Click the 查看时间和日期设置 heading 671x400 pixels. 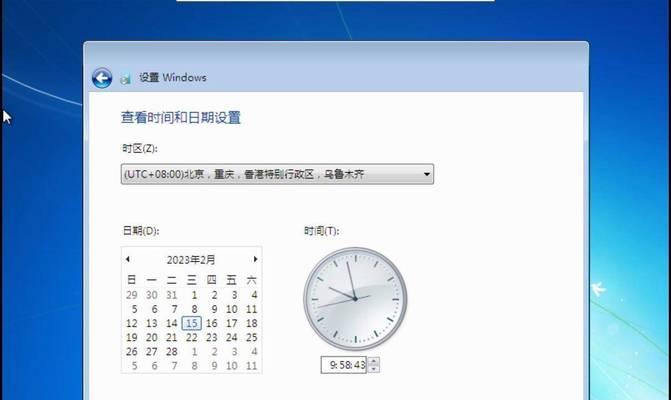click(181, 118)
